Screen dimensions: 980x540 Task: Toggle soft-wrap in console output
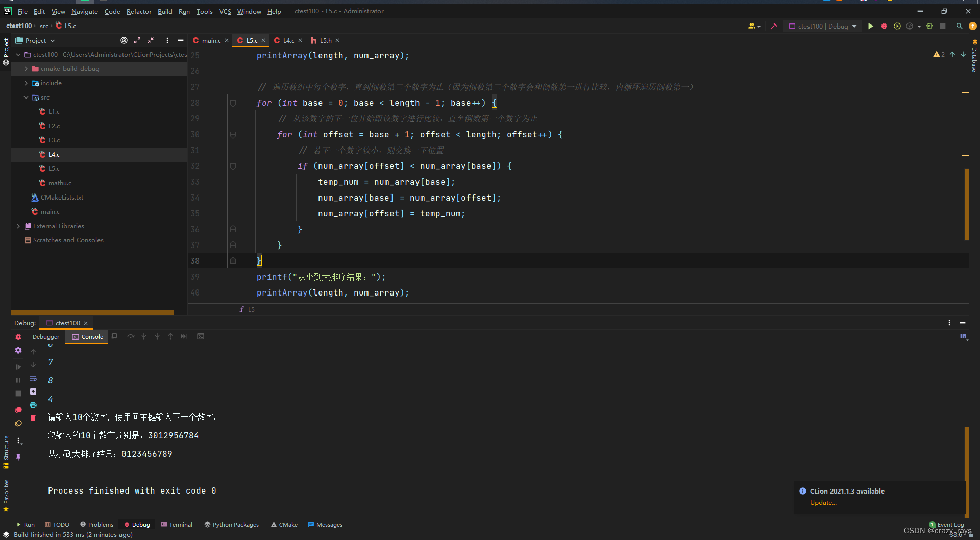(x=33, y=378)
